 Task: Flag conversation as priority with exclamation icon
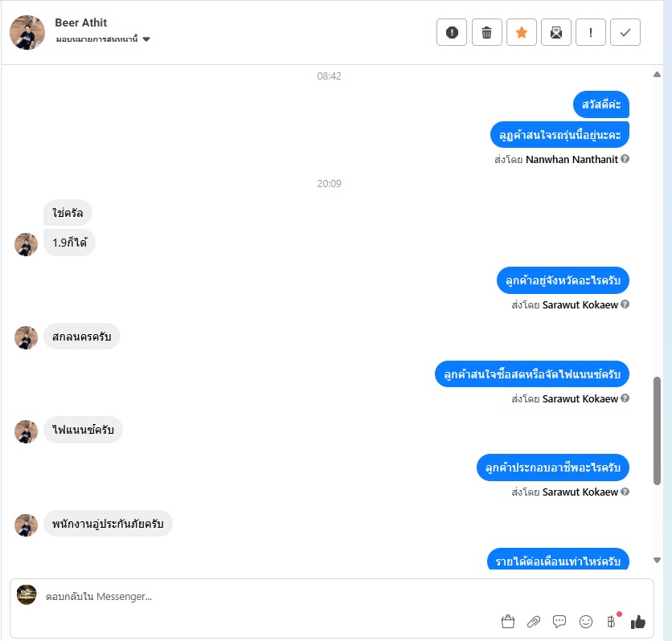click(x=591, y=32)
